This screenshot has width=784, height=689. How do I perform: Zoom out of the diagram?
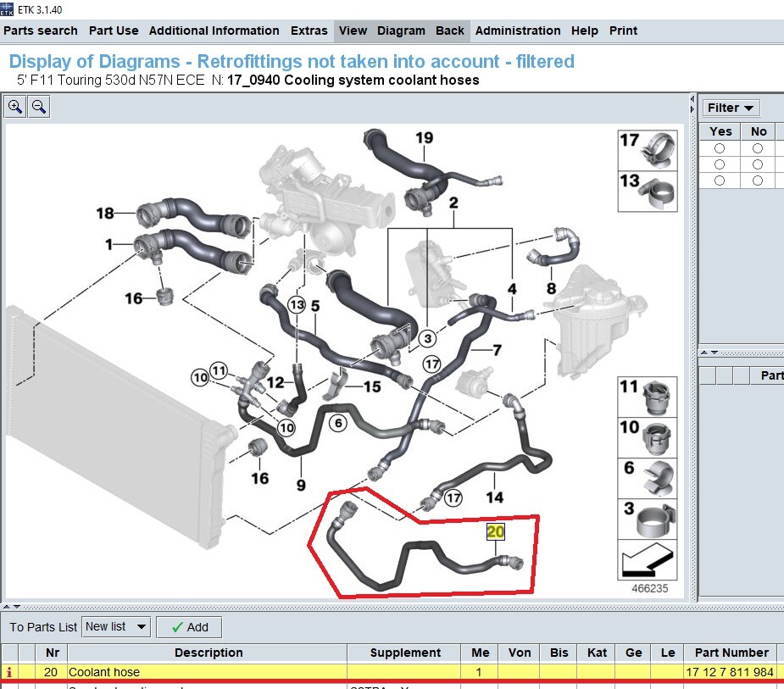[38, 107]
